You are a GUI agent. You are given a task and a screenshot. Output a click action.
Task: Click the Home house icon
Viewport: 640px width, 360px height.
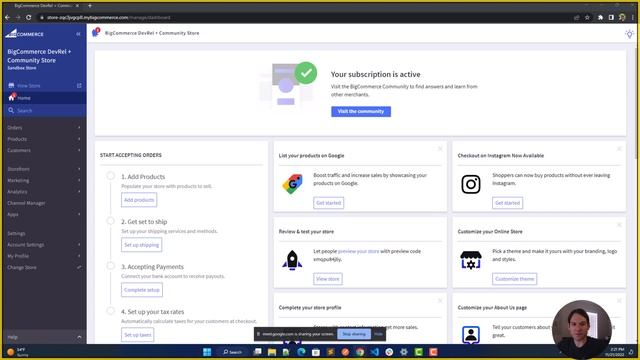(11, 98)
